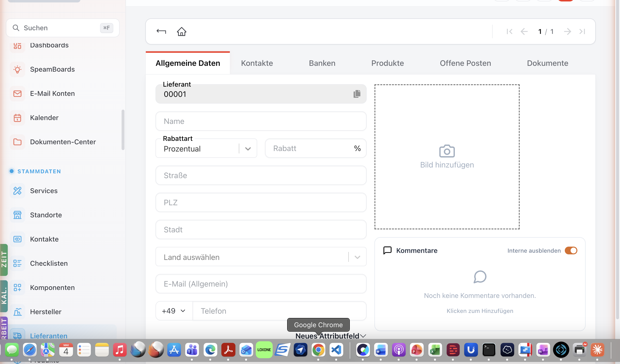The height and width of the screenshot is (364, 620).
Task: Focus the E-Mail (Allgemein) field
Action: pyautogui.click(x=261, y=284)
